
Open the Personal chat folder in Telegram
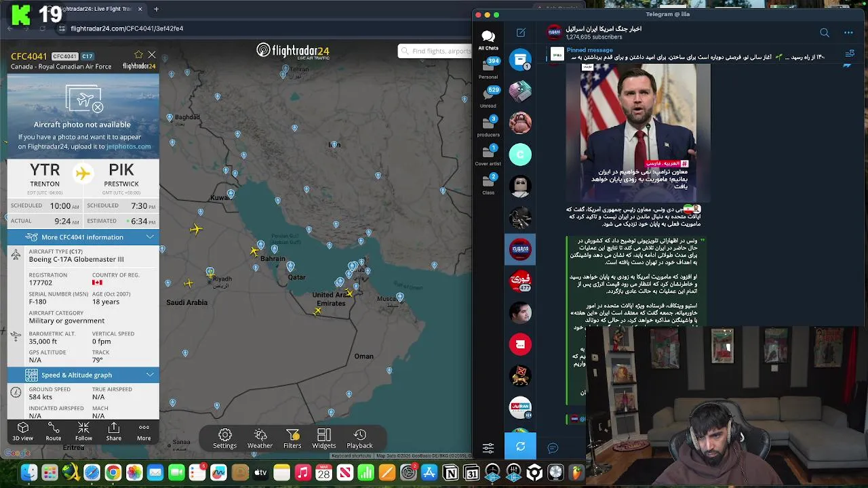(x=488, y=68)
